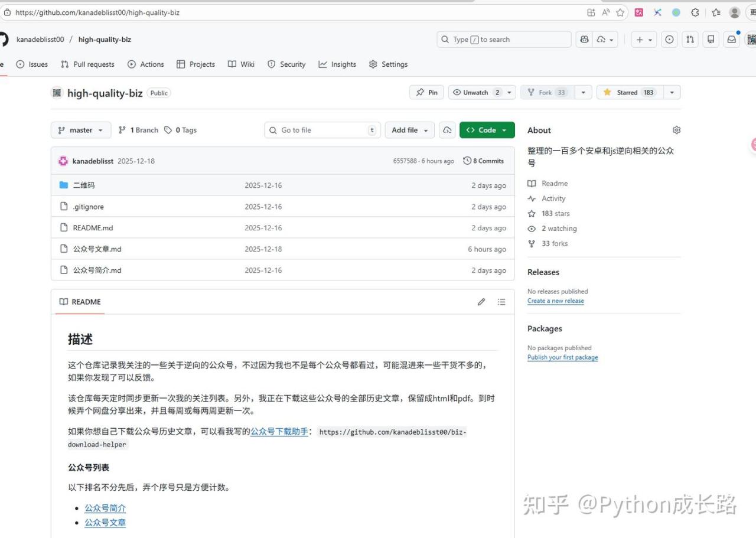Switch to the Pull requests tab
This screenshot has height=538, width=756.
point(87,64)
